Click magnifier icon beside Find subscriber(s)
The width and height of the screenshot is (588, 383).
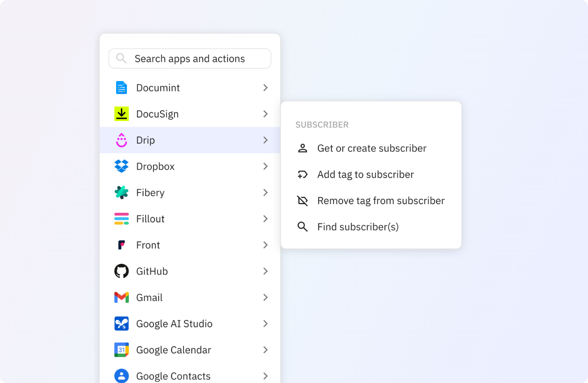pos(302,227)
